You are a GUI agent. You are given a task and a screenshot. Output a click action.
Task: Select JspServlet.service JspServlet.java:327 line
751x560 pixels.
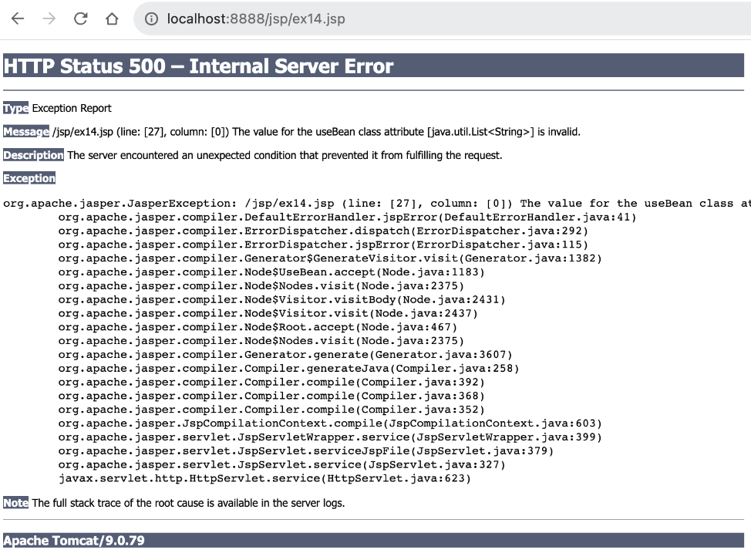(282, 464)
